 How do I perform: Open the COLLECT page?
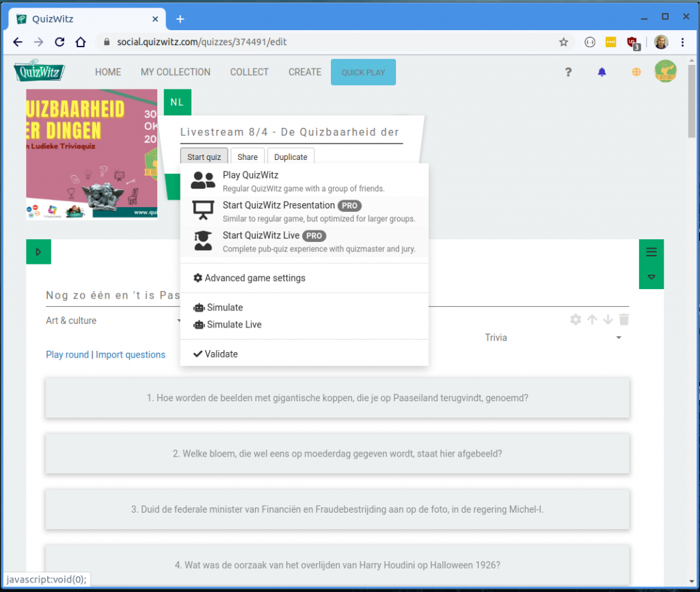249,72
